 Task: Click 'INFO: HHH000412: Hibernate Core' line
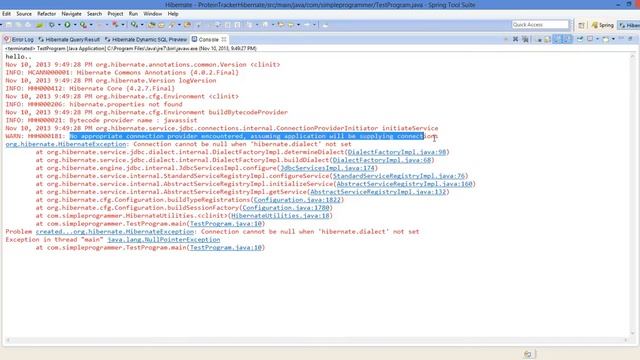[90, 88]
